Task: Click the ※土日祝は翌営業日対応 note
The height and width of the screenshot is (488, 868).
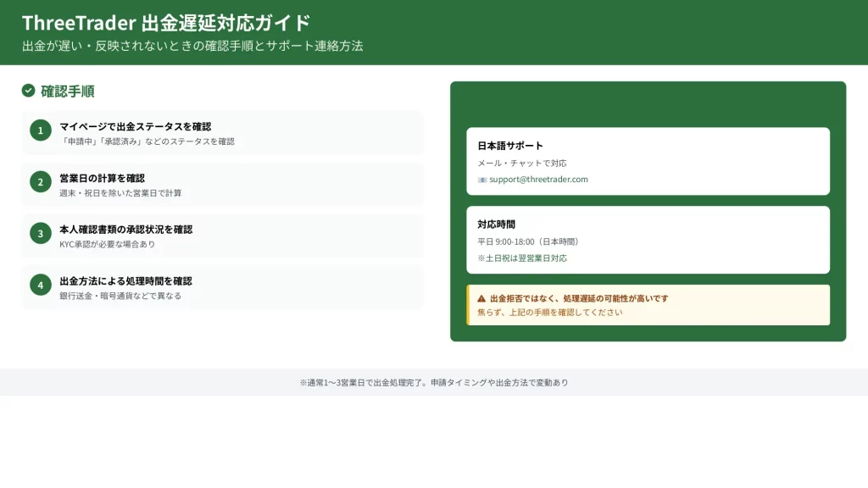Action: (522, 258)
